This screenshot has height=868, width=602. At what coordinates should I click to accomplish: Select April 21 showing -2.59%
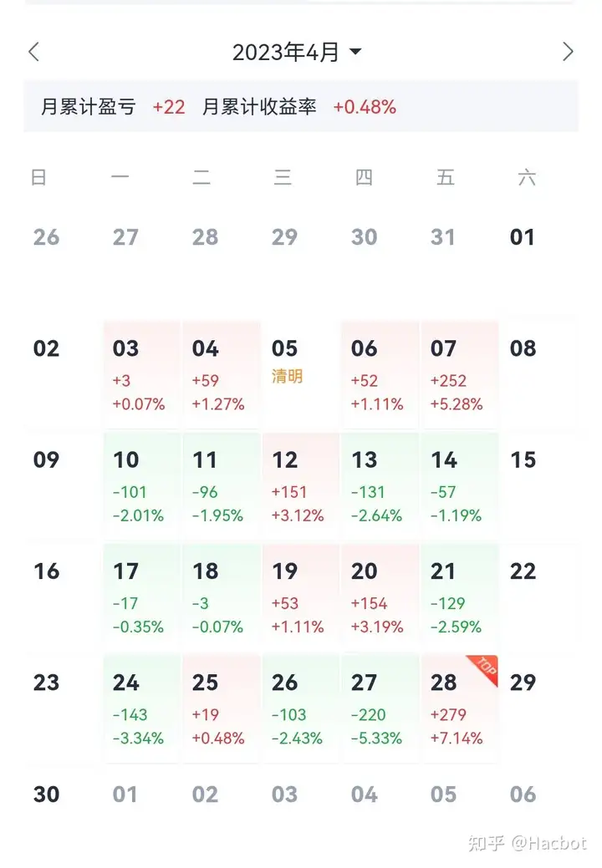460,598
